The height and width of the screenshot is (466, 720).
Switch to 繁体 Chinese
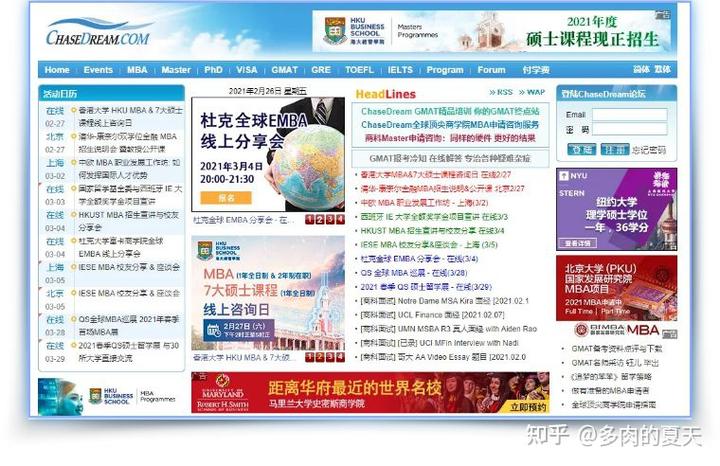663,69
